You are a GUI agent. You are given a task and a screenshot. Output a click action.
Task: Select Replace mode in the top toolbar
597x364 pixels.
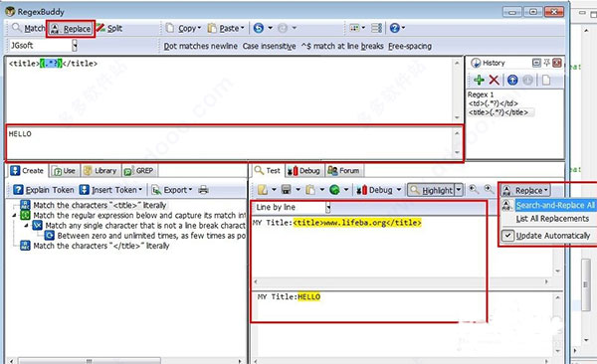[71, 29]
